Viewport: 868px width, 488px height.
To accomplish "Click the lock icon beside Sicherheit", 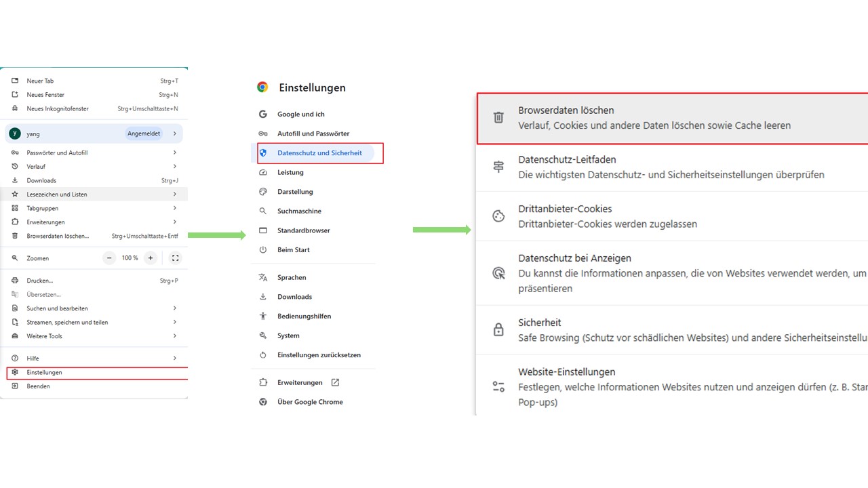I will click(x=498, y=330).
